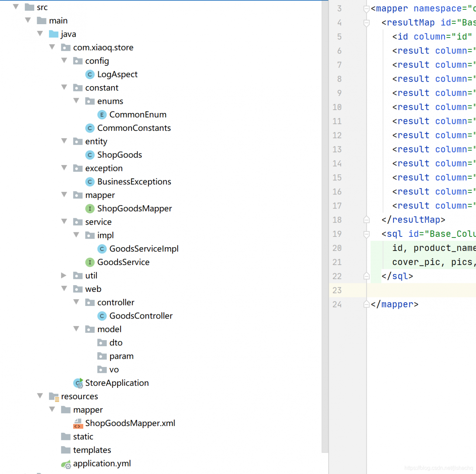Collapse the com.xiaoq.store package
This screenshot has height=474, width=476.
click(52, 47)
